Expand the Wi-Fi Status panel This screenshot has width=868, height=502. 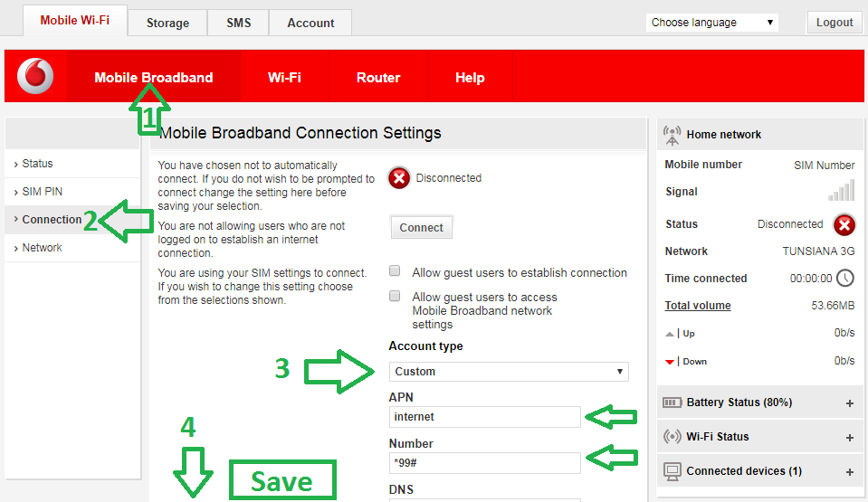click(x=850, y=438)
